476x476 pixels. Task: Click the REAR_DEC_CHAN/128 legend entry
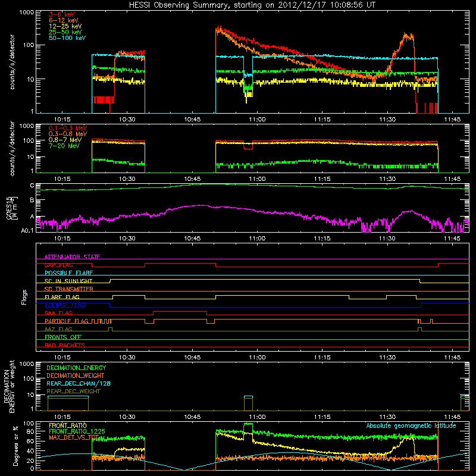point(79,383)
